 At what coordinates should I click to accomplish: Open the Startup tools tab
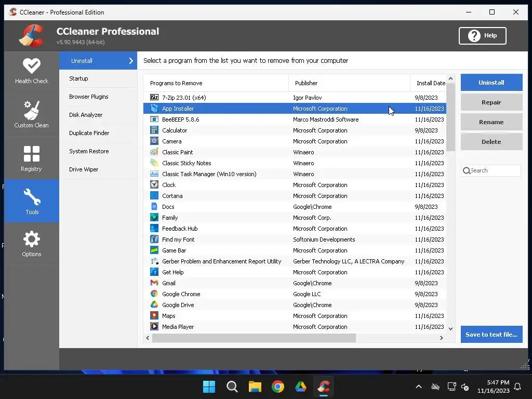[98, 78]
